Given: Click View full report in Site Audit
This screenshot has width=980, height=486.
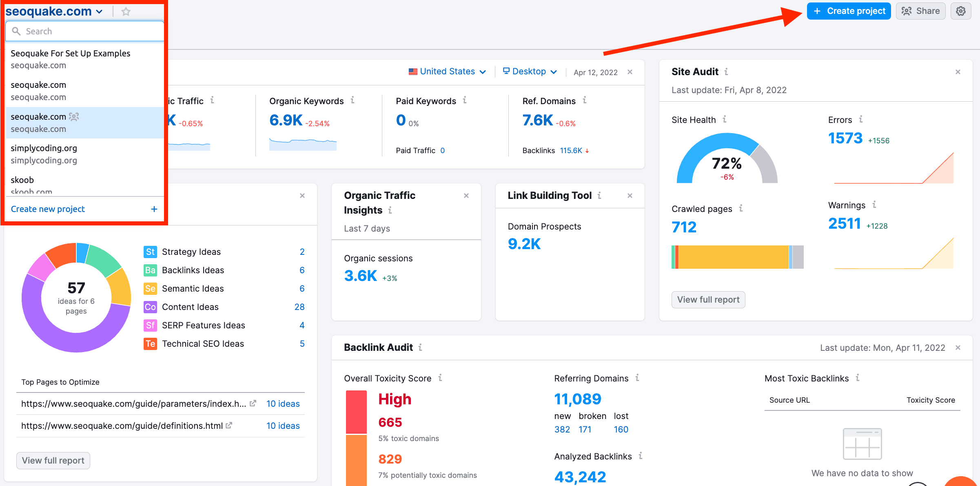Looking at the screenshot, I should 708,300.
